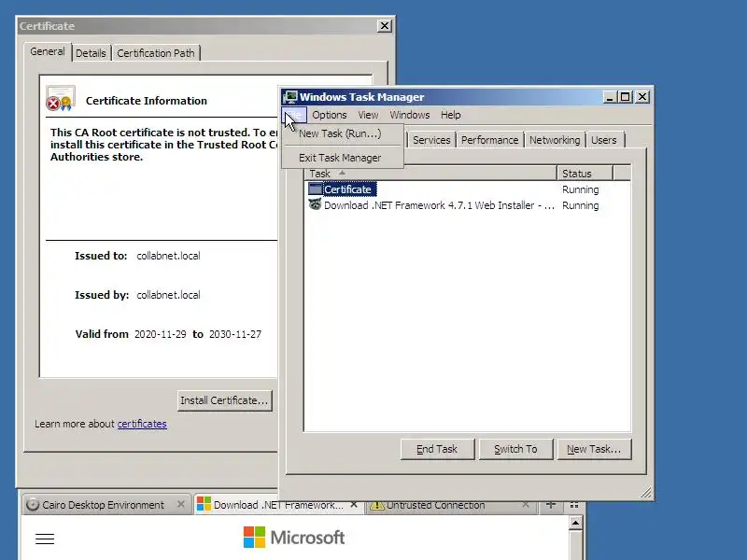Switch to the Networking tab
This screenshot has height=560, width=747.
point(555,140)
